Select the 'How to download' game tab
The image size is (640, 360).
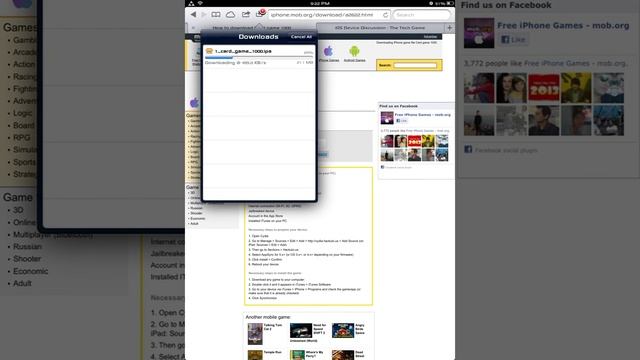(253, 28)
